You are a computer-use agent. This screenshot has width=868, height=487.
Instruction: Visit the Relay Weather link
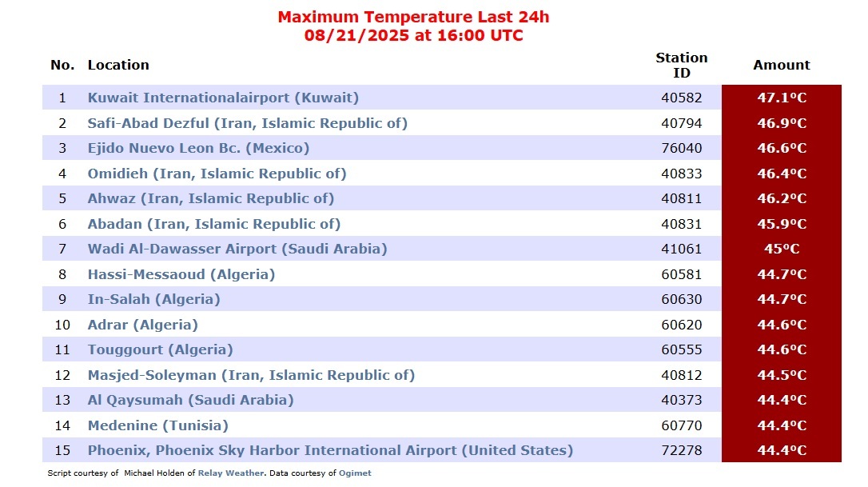231,473
